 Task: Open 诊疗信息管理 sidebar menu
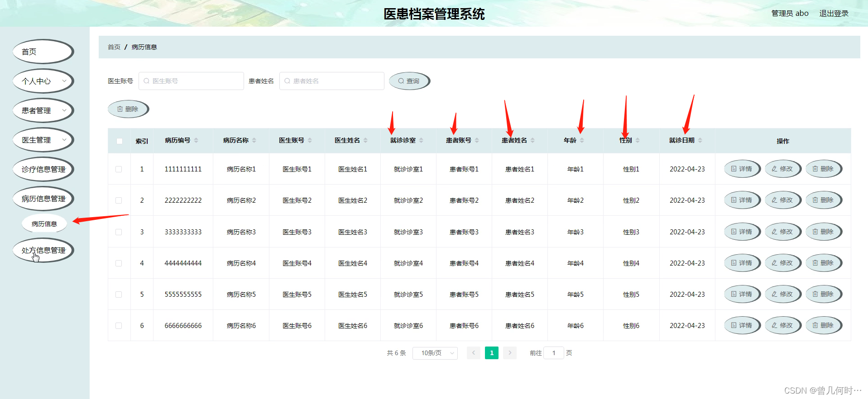pyautogui.click(x=43, y=169)
